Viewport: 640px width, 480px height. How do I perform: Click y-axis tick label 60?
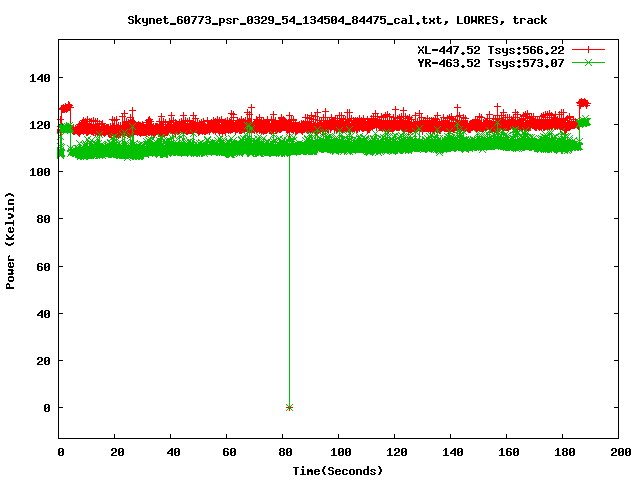[x=43, y=267]
